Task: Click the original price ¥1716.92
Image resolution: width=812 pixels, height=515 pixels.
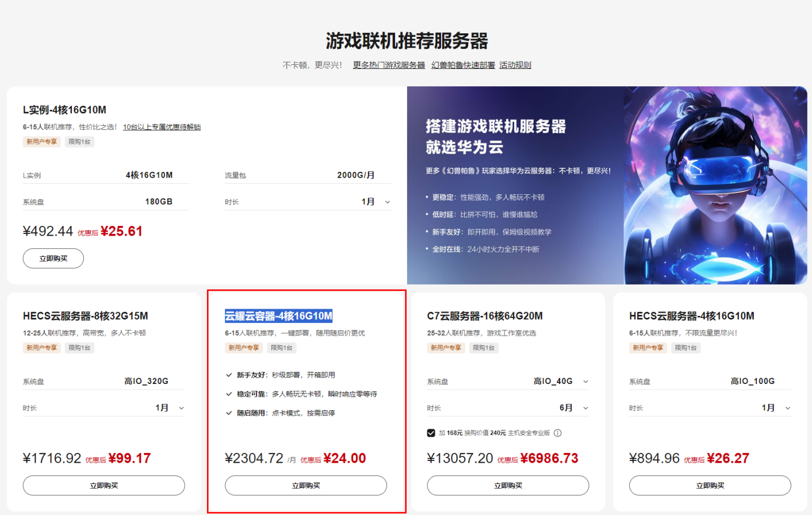Action: 52,458
